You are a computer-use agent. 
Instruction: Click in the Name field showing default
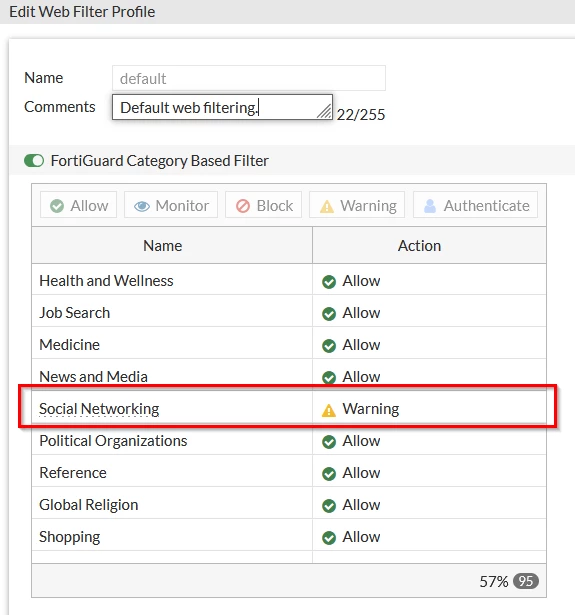tap(249, 78)
